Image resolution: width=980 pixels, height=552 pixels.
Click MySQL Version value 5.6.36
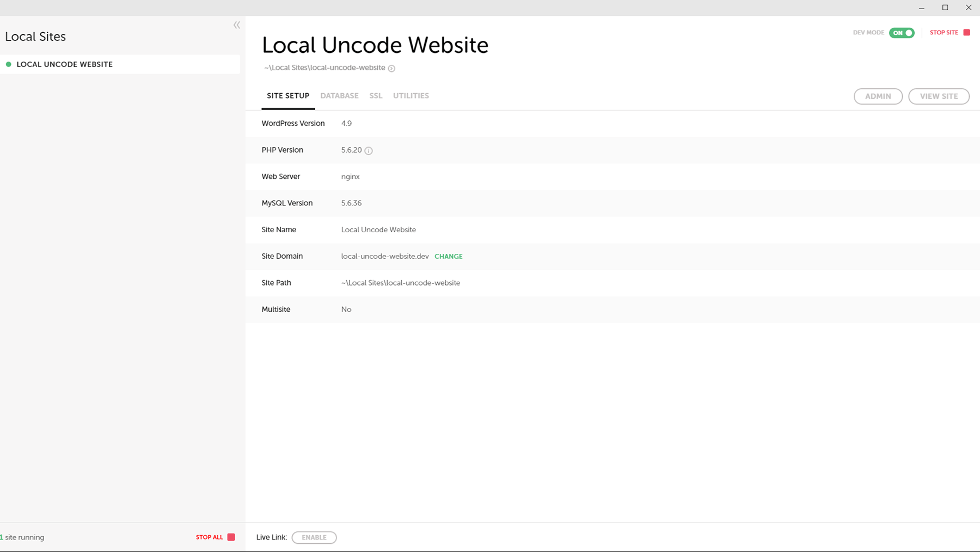pos(351,203)
